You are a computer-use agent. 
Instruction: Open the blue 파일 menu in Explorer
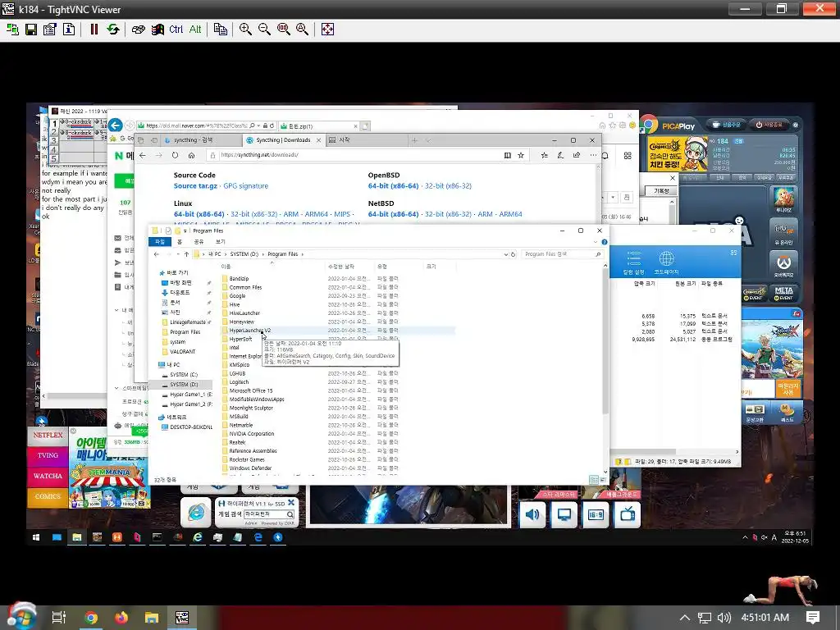[160, 242]
